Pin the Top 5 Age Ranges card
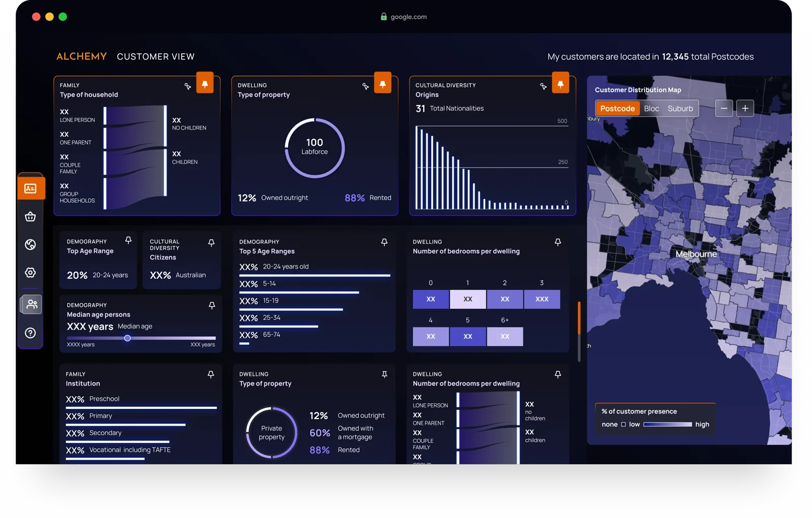This screenshot has height=518, width=812. (384, 242)
